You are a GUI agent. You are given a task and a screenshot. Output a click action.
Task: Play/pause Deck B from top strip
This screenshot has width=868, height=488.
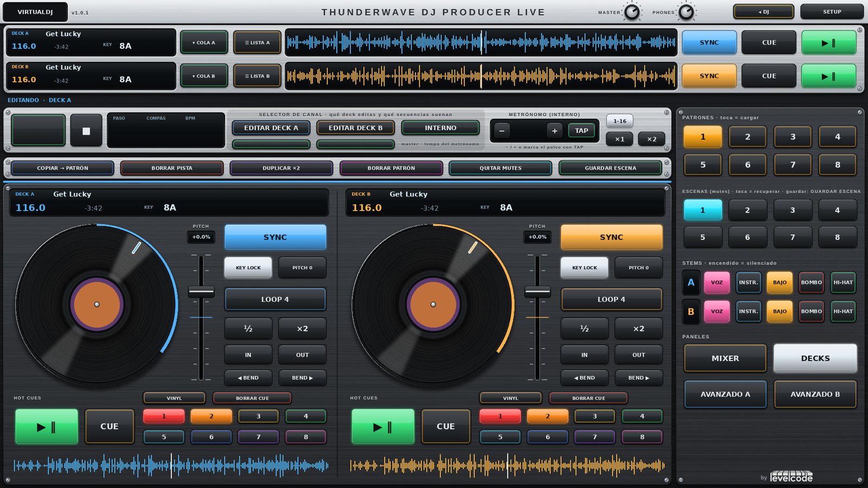click(829, 76)
